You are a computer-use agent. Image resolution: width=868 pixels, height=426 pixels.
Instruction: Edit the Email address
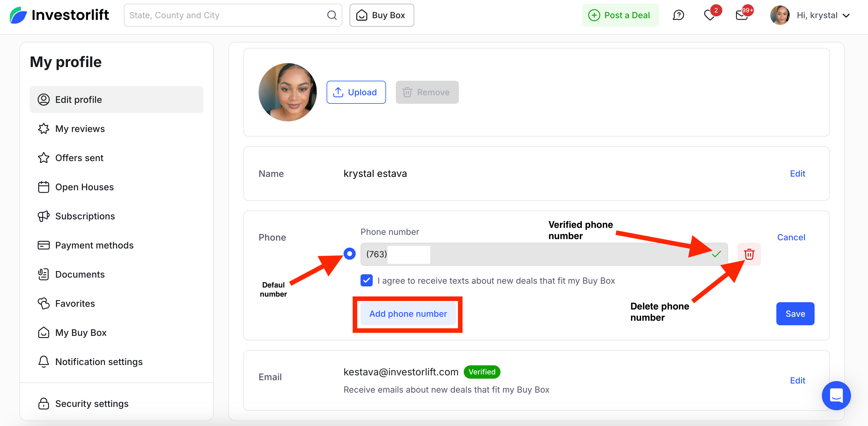[797, 380]
